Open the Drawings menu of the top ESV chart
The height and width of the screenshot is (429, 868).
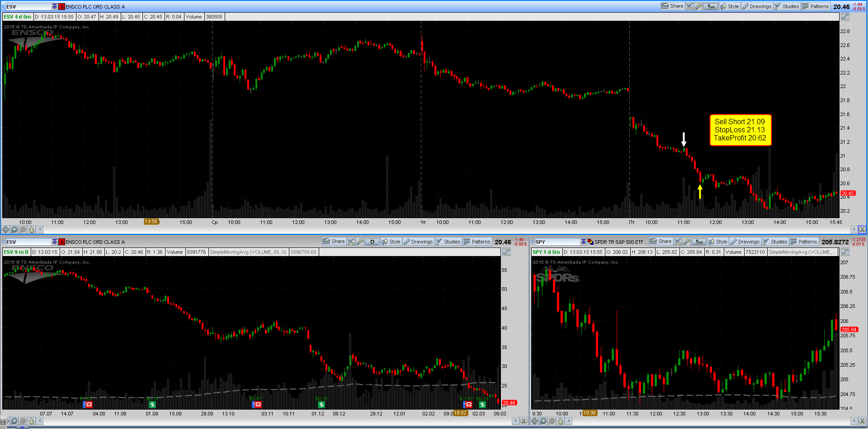coord(757,6)
